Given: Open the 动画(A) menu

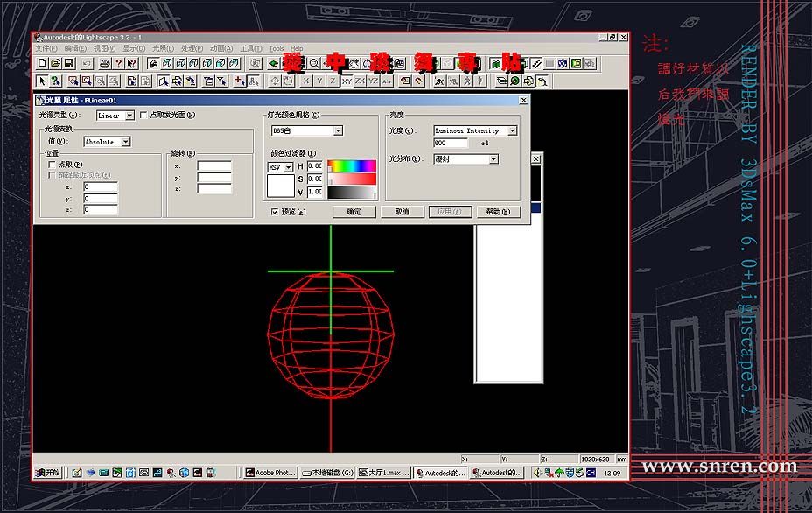Looking at the screenshot, I should click(x=221, y=48).
